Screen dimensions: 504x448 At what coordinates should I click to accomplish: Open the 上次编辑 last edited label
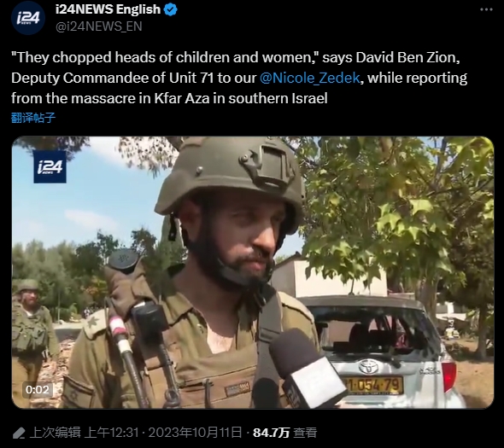pos(55,433)
